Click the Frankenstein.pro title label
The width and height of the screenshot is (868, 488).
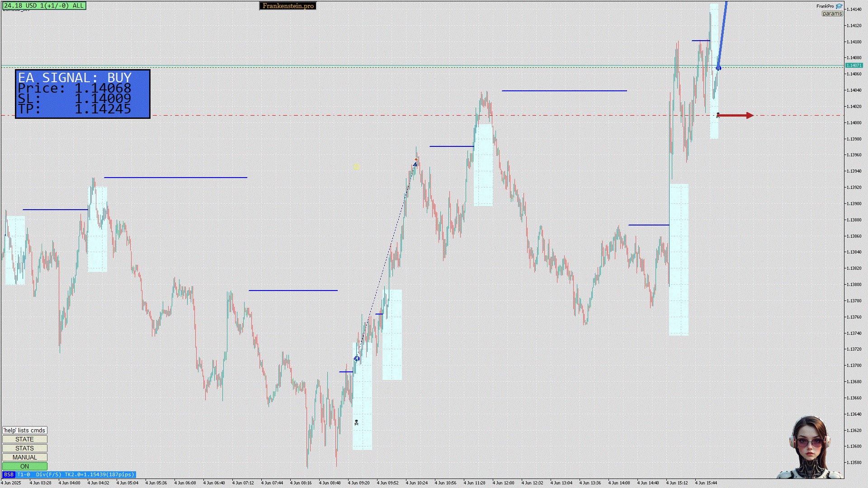pos(288,6)
